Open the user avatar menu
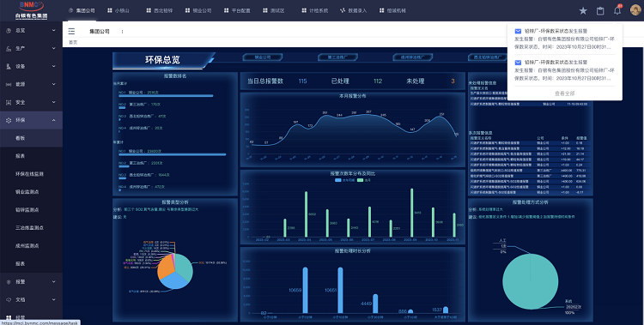Viewport: 644px width, 325px height. pos(635,10)
